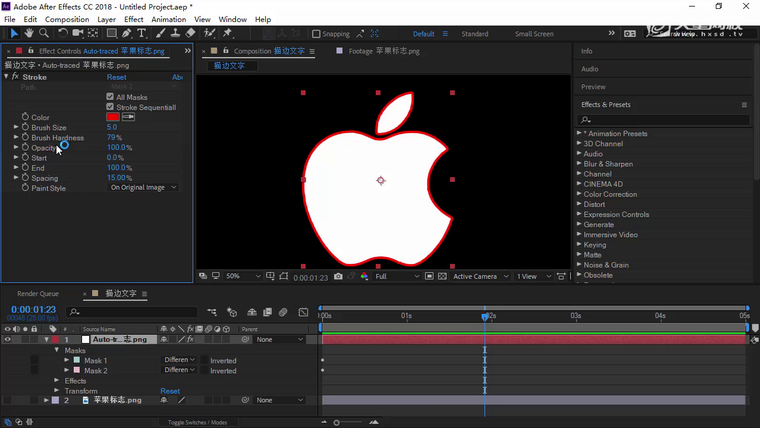
Task: Switch to the Render Queue tab
Action: (38, 294)
